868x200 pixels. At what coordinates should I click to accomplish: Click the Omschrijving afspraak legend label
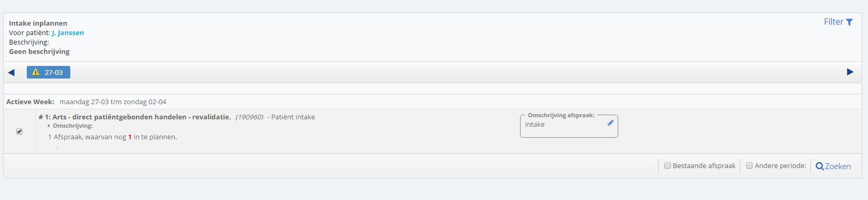click(x=561, y=115)
